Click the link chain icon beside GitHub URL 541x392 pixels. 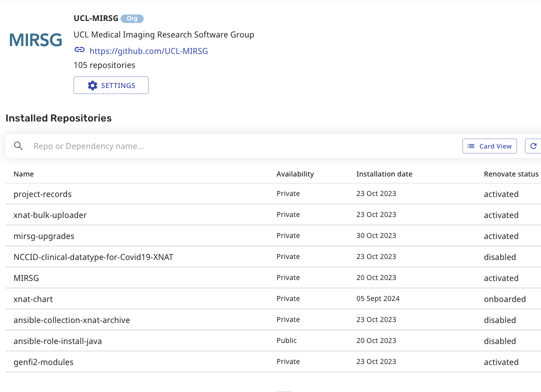[x=79, y=50]
